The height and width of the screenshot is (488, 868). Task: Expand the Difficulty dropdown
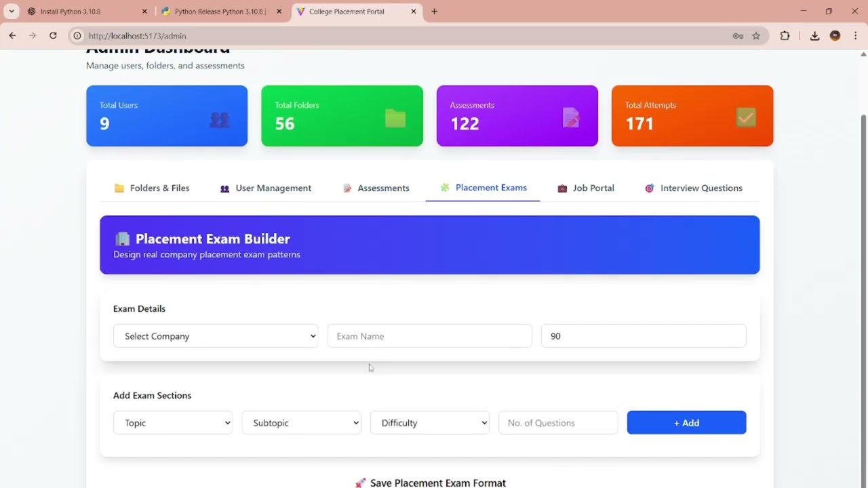(x=430, y=423)
